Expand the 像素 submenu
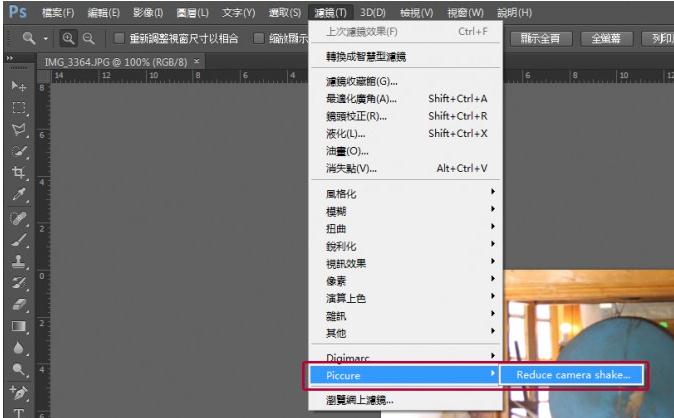The height and width of the screenshot is (418, 674). pyautogui.click(x=406, y=281)
